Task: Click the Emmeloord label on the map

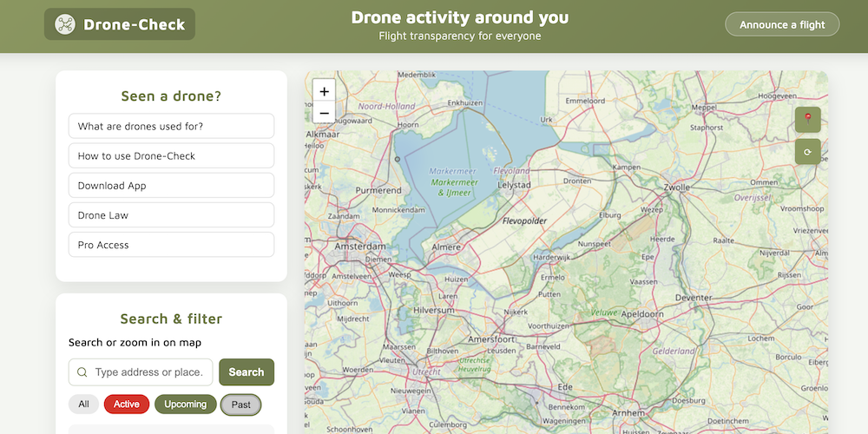Action: pyautogui.click(x=585, y=101)
